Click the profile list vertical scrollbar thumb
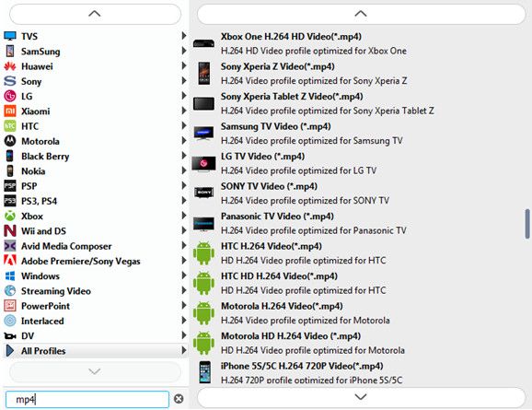 [x=527, y=224]
